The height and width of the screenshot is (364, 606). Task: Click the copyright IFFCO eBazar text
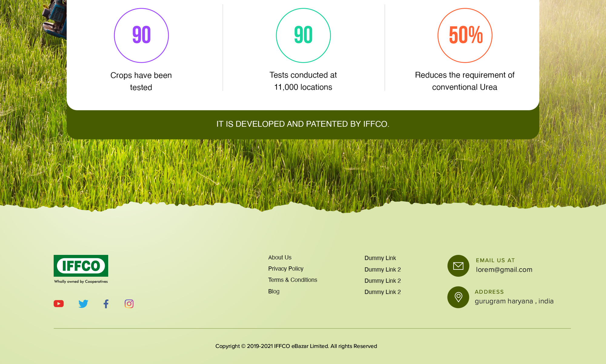[296, 346]
